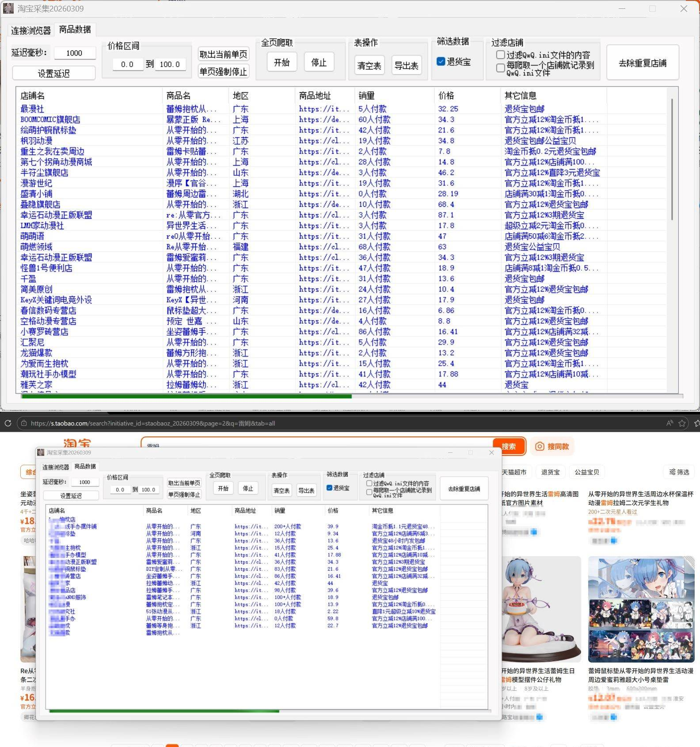Enable 每爬取一个店铺就记录到 option in the small window
Viewport: 700px width, 747px height.
click(369, 492)
